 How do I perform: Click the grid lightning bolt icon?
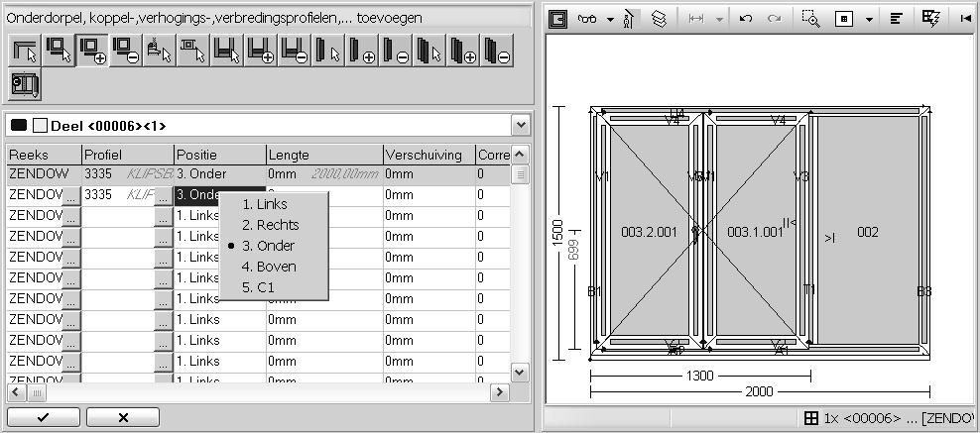click(930, 19)
